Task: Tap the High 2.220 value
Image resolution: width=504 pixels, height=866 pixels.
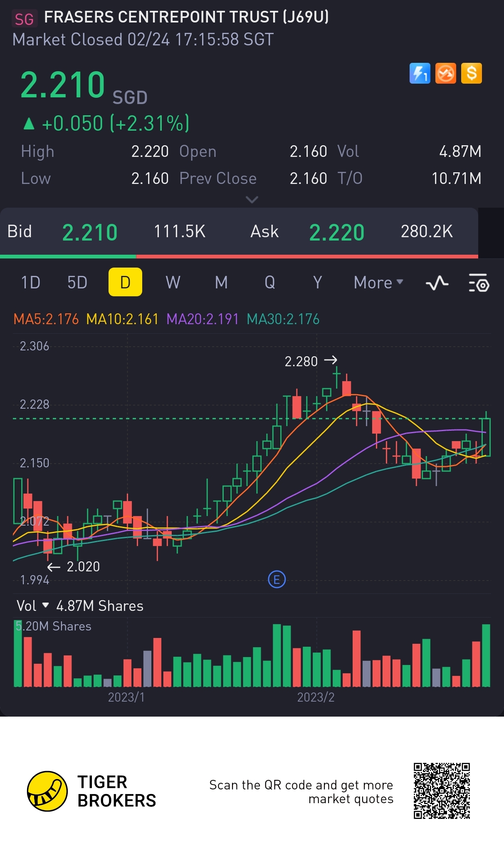Action: click(x=150, y=151)
